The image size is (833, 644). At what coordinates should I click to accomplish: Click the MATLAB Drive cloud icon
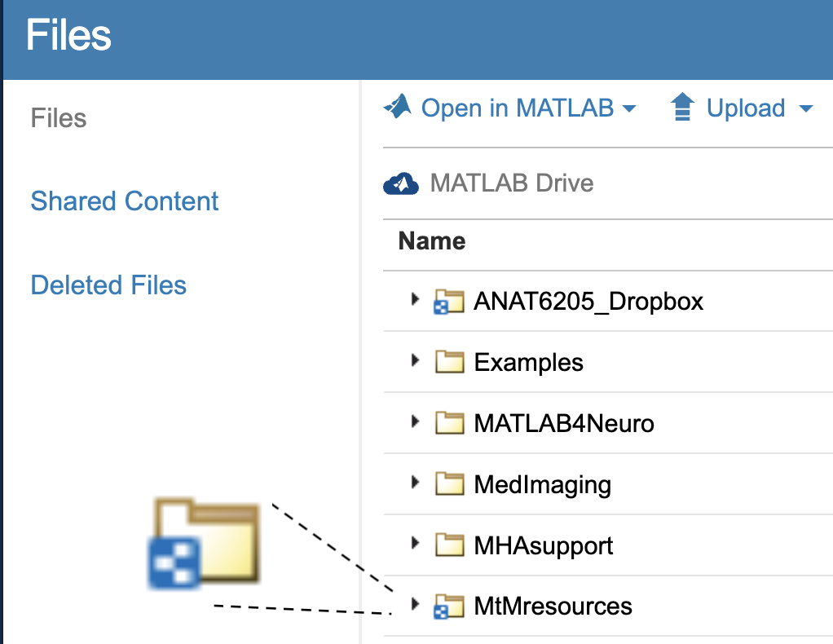(x=400, y=184)
